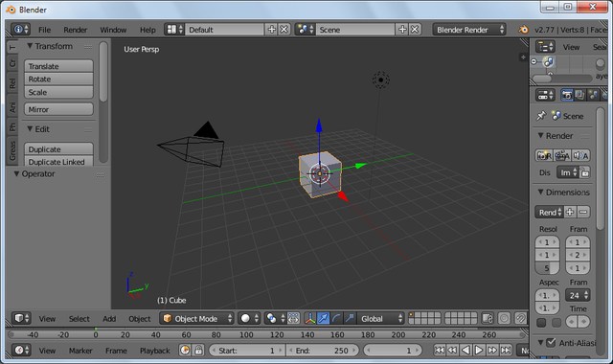Open the Object Mode dropdown
Image resolution: width=613 pixels, height=364 pixels.
click(196, 318)
